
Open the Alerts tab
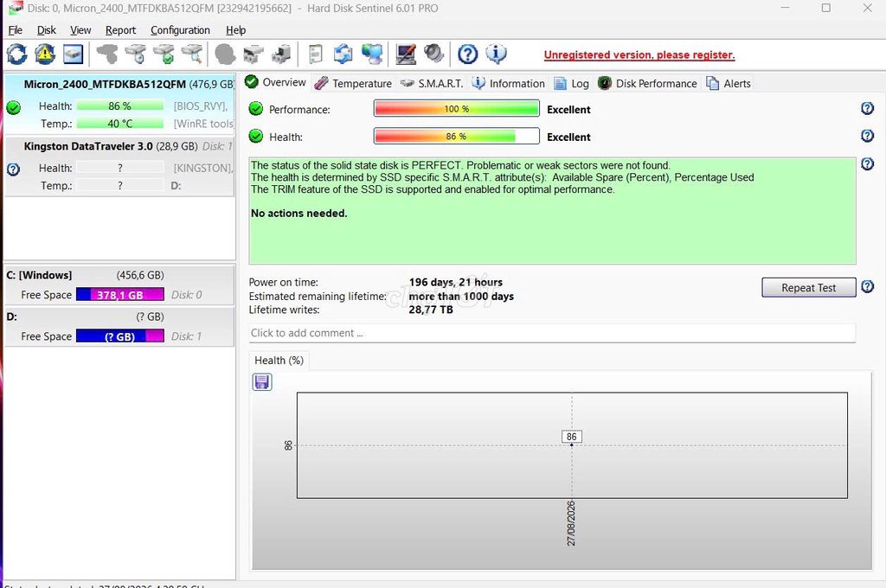coord(729,83)
